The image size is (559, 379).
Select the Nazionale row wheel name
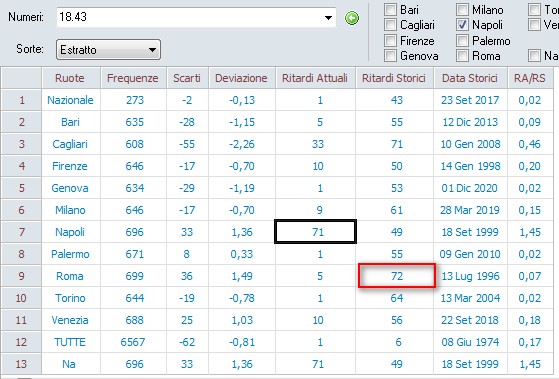click(71, 100)
